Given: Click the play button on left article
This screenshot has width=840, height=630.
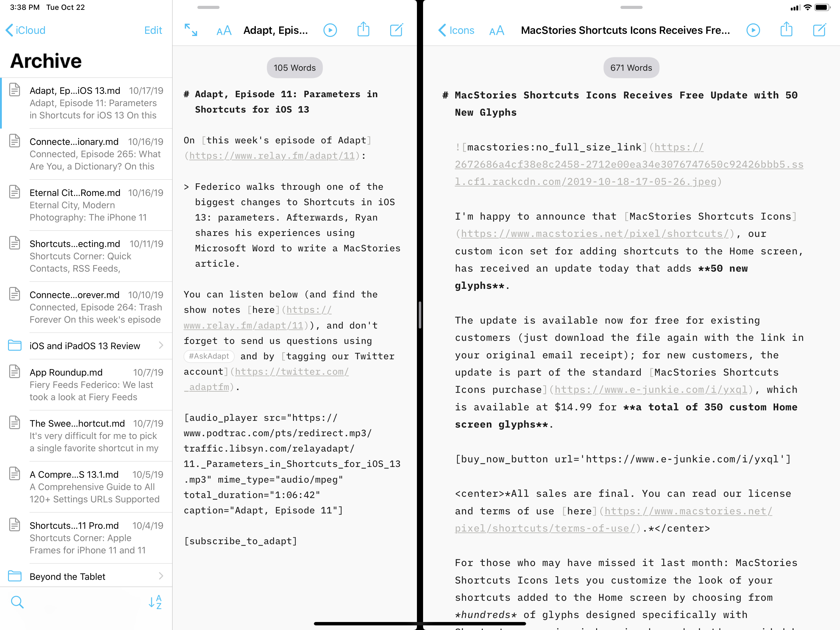Looking at the screenshot, I should (330, 30).
